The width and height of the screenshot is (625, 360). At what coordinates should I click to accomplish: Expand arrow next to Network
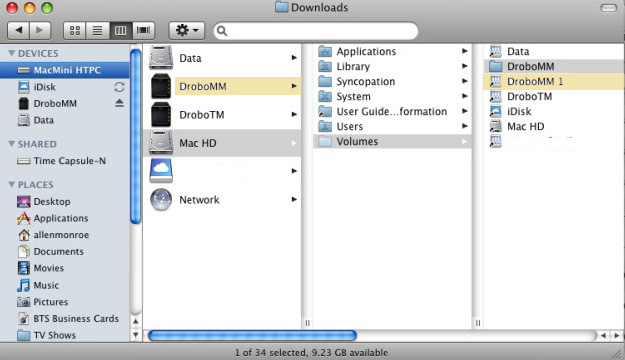[x=294, y=199]
